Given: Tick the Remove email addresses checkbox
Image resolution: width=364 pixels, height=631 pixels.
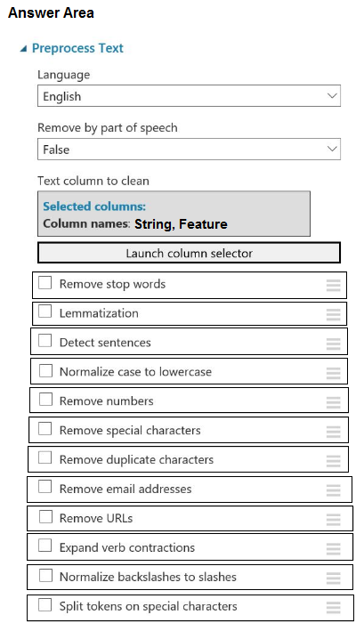Looking at the screenshot, I should point(45,487).
